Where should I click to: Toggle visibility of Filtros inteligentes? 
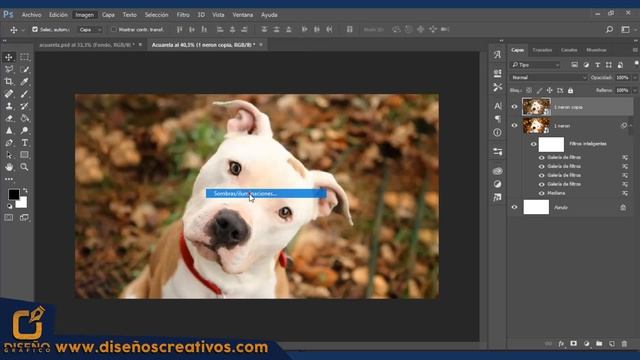point(533,144)
